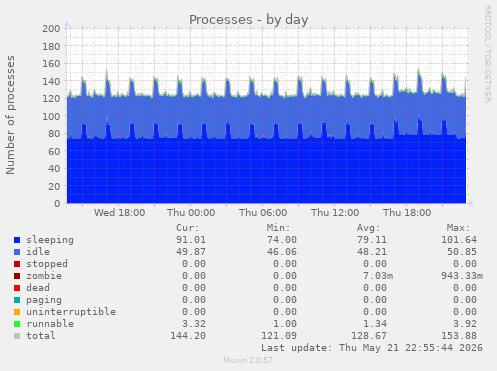
Task: Click the 'Number of processes' axis label
Action: [x=10, y=115]
